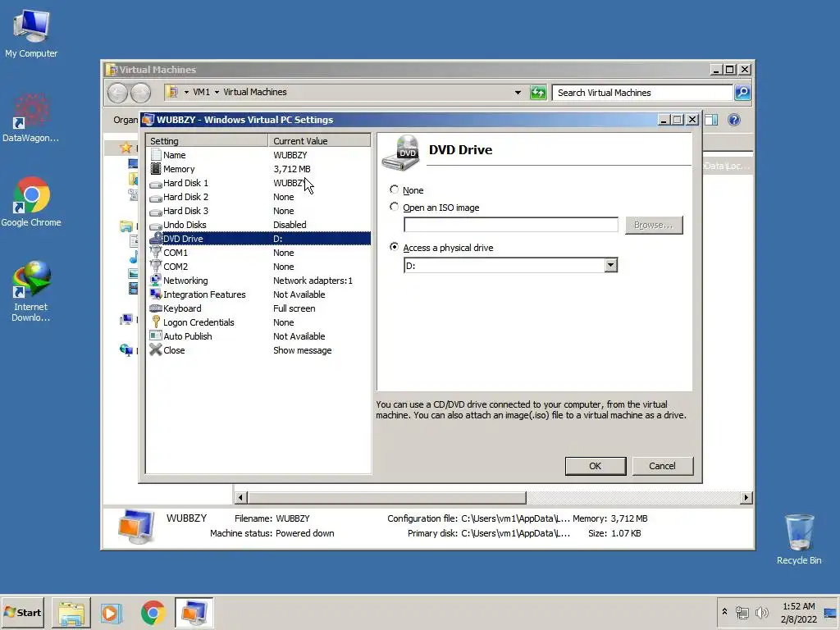The image size is (840, 630).
Task: Select the Close setting row
Action: pyautogui.click(x=258, y=349)
